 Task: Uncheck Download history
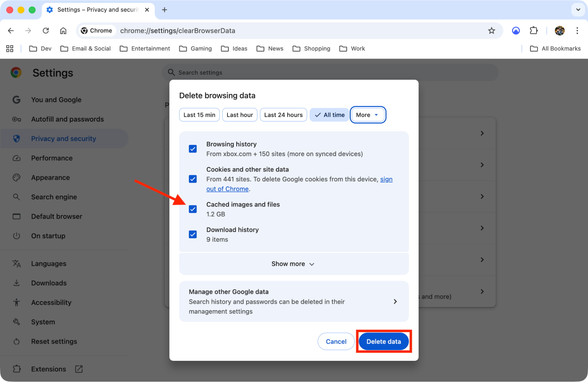(x=193, y=234)
